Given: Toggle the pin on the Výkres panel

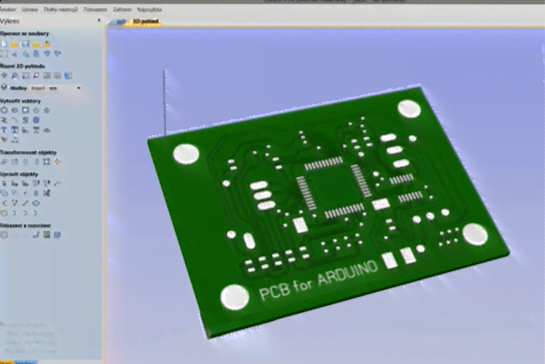Looking at the screenshot, I should (x=99, y=21).
